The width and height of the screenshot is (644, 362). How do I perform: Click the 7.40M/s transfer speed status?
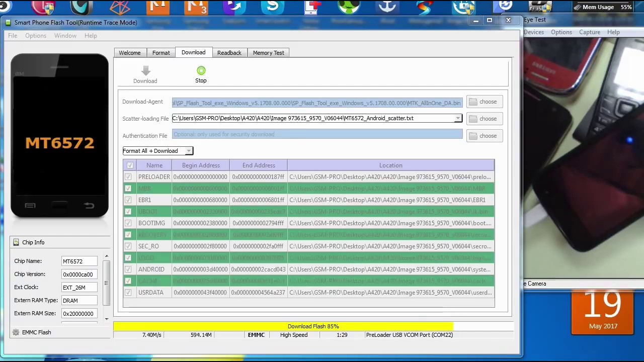click(152, 335)
